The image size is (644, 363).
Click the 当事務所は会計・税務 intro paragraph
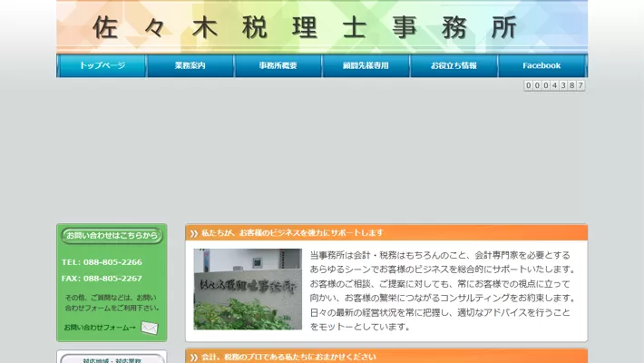tap(443, 290)
